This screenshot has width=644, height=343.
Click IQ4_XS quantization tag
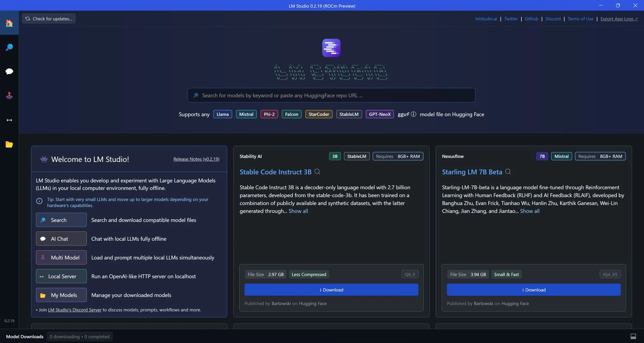[610, 274]
